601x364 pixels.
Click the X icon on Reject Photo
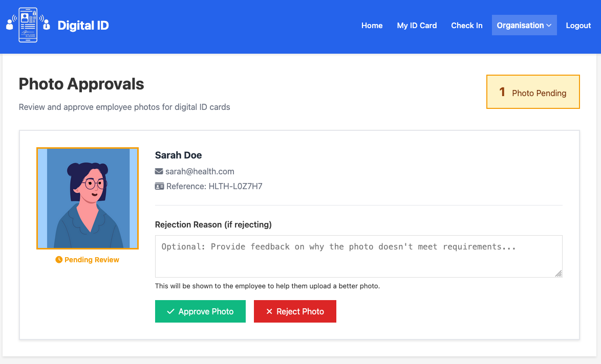269,312
